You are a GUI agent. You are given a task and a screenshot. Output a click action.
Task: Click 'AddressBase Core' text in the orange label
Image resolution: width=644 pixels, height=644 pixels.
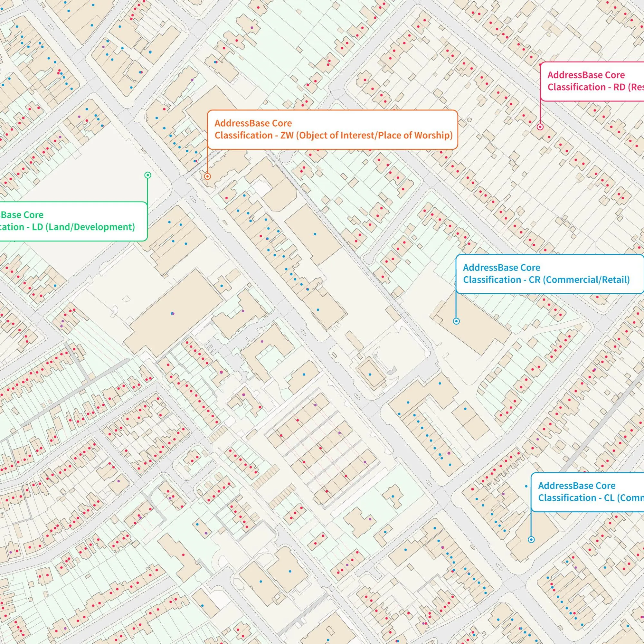pos(253,123)
